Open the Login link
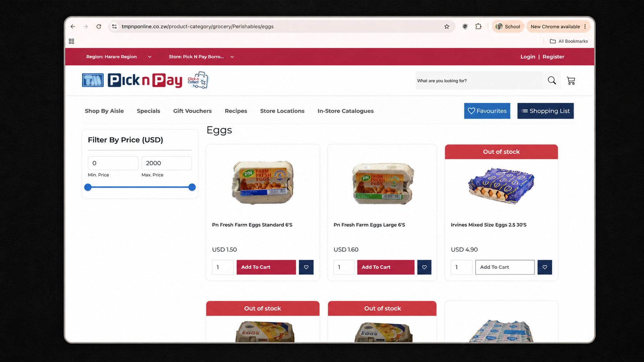644x362 pixels. [528, 57]
